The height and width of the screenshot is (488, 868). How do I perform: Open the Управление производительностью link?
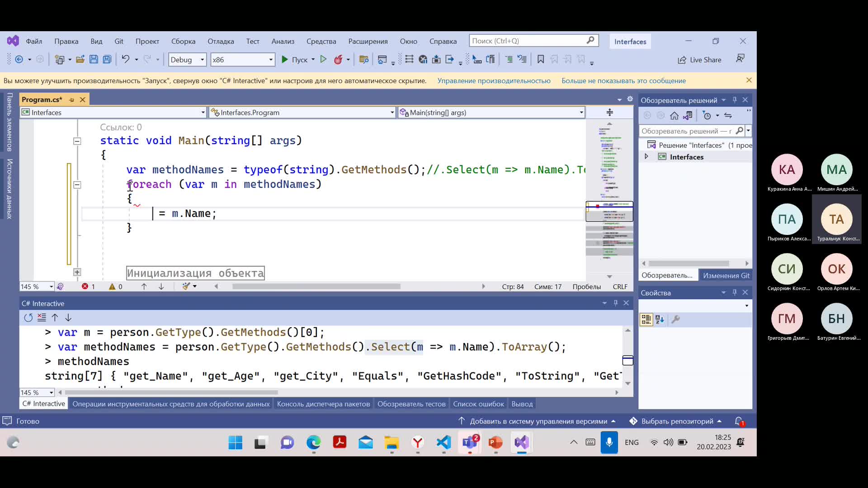tap(494, 81)
